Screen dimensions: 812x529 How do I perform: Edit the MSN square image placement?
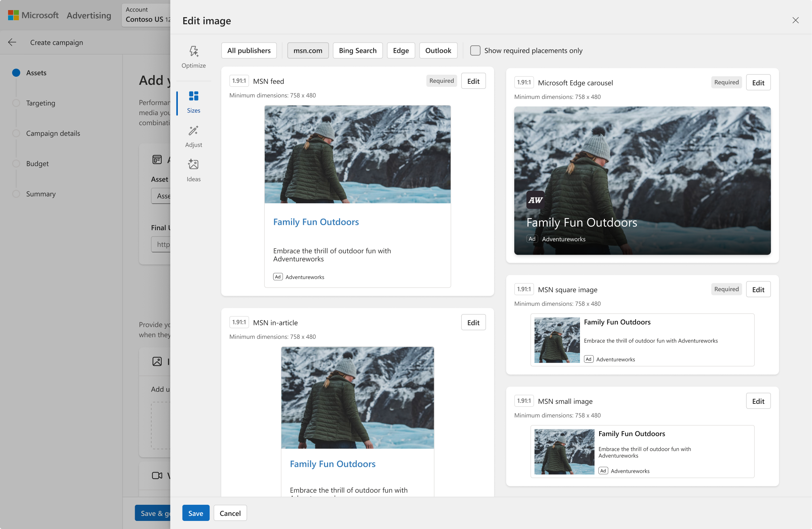(x=758, y=289)
